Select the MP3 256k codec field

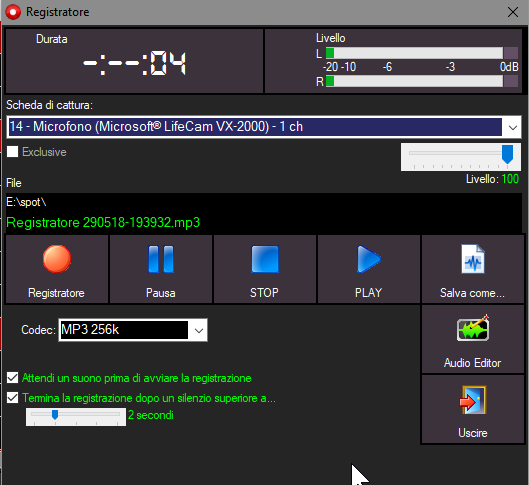pos(124,330)
